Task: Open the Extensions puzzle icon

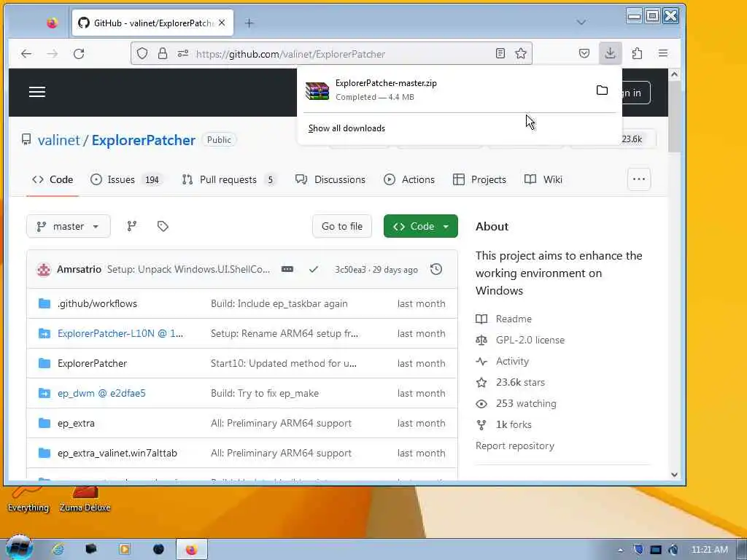Action: coord(637,54)
